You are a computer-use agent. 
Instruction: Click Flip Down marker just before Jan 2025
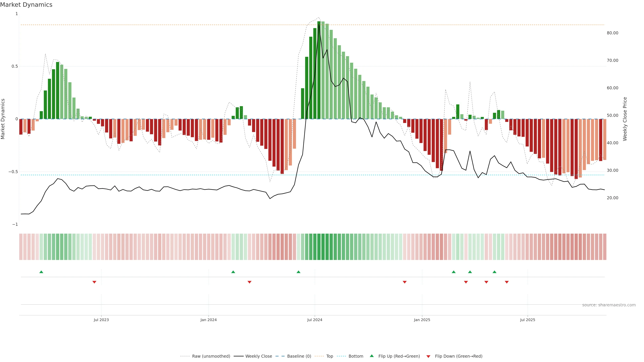click(x=405, y=282)
